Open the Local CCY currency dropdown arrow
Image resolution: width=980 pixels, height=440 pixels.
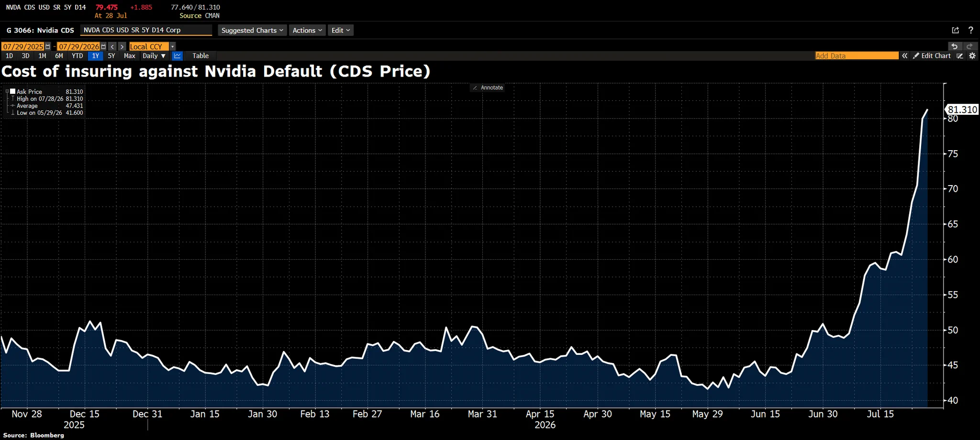pyautogui.click(x=173, y=46)
